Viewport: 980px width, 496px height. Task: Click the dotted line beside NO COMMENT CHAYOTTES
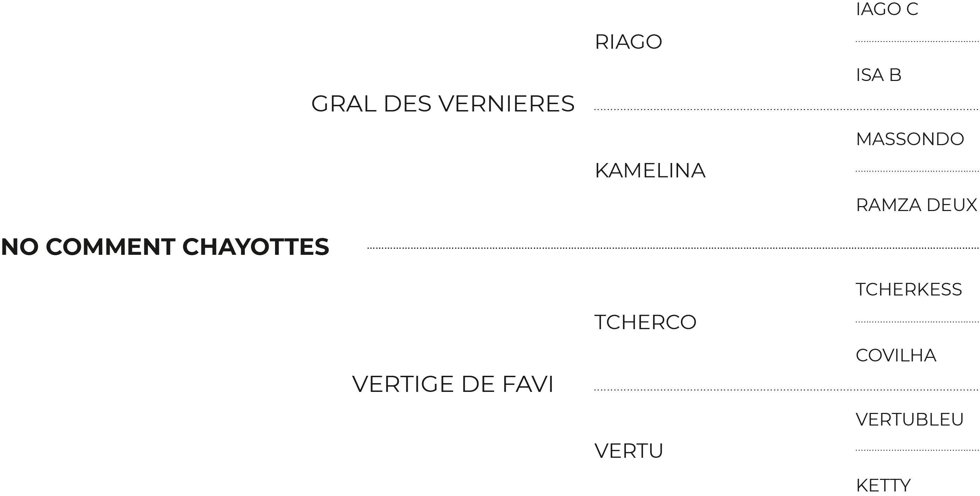[x=673, y=248]
